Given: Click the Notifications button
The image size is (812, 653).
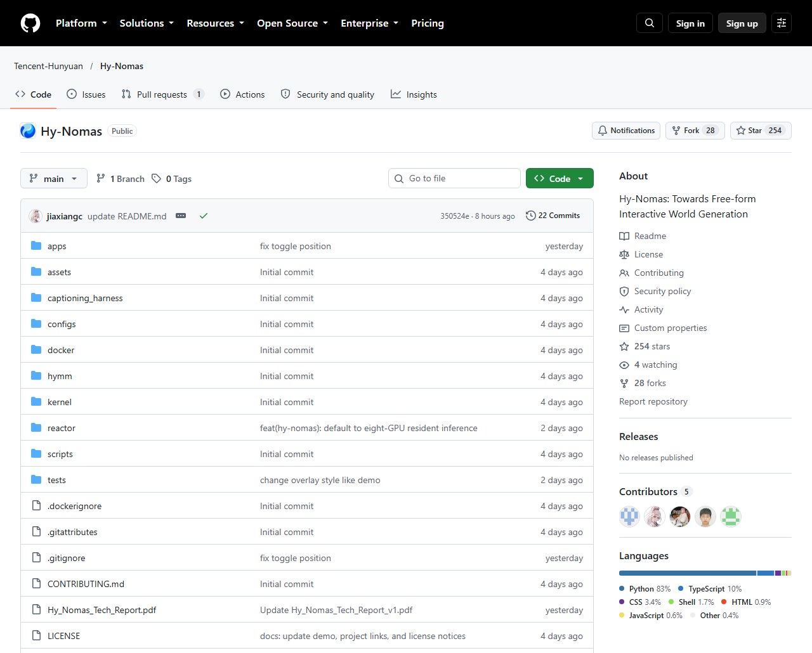Looking at the screenshot, I should [x=626, y=131].
